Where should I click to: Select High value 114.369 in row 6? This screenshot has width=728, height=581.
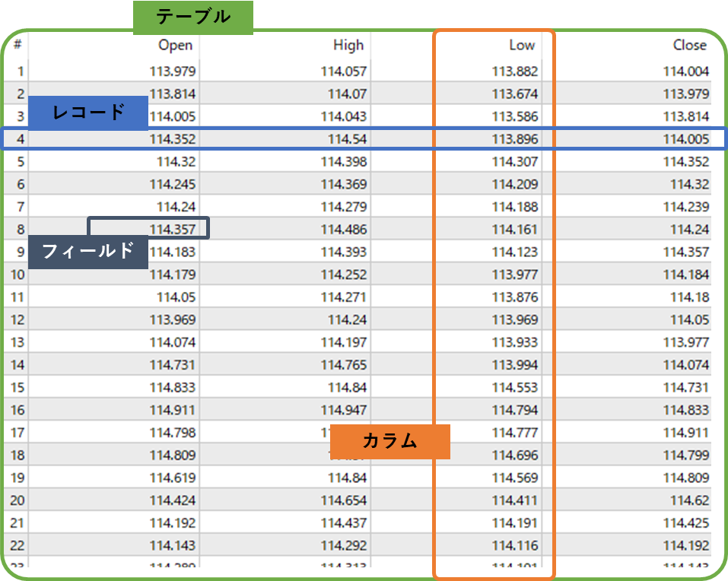pyautogui.click(x=344, y=184)
